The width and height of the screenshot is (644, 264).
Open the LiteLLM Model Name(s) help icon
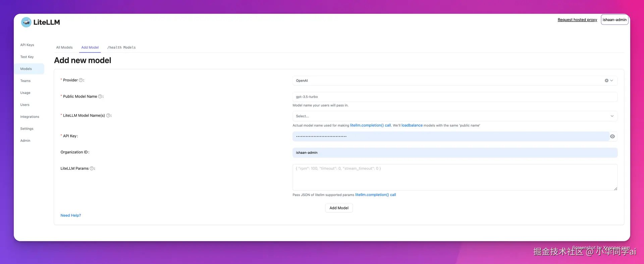click(x=108, y=115)
